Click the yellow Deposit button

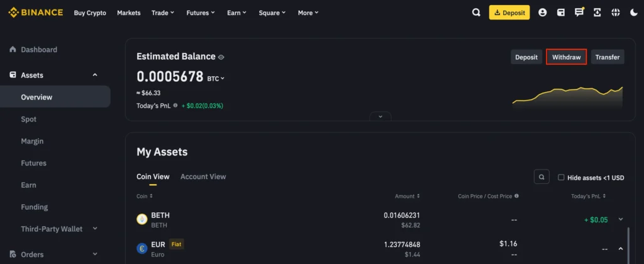(x=509, y=13)
